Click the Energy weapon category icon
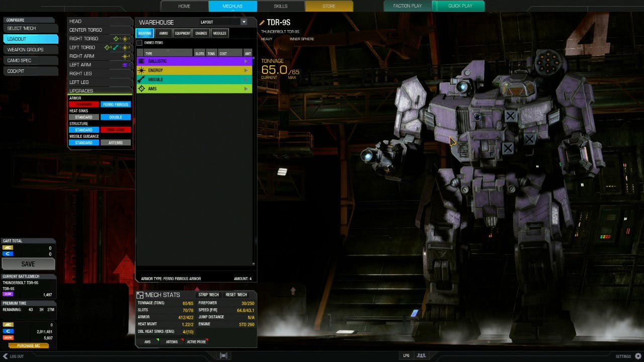Screen dimensions: 644x362 (141, 70)
